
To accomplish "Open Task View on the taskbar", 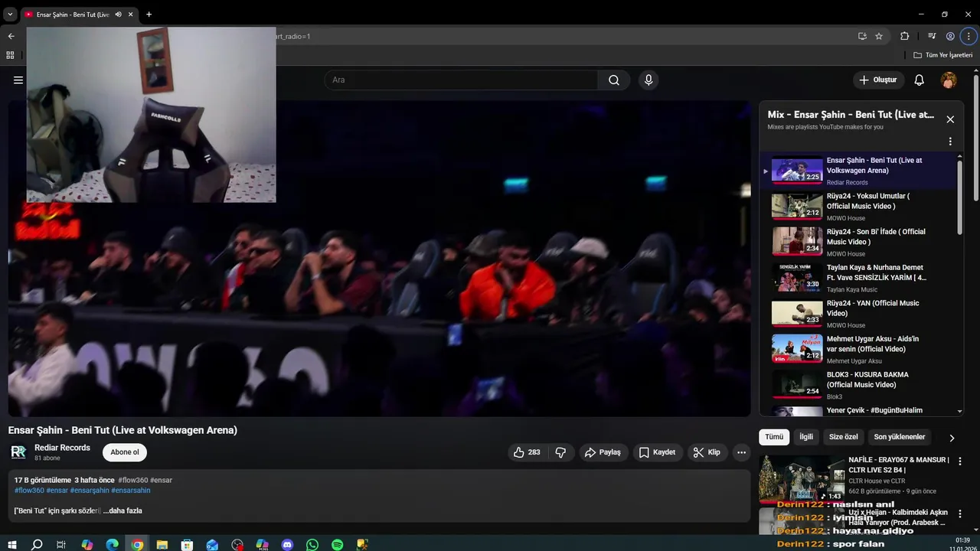I will [x=61, y=545].
